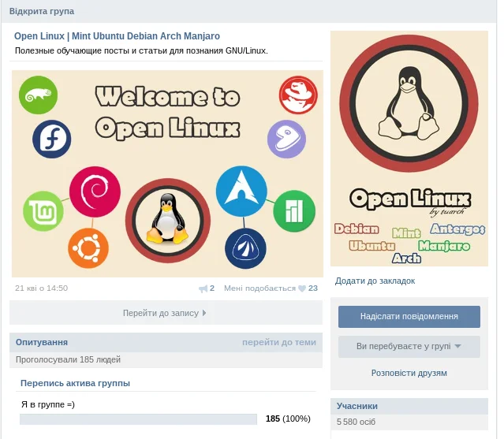Open the poll titled 'Перепись актива группы'
Screen dimensions: 504x439
click(75, 383)
